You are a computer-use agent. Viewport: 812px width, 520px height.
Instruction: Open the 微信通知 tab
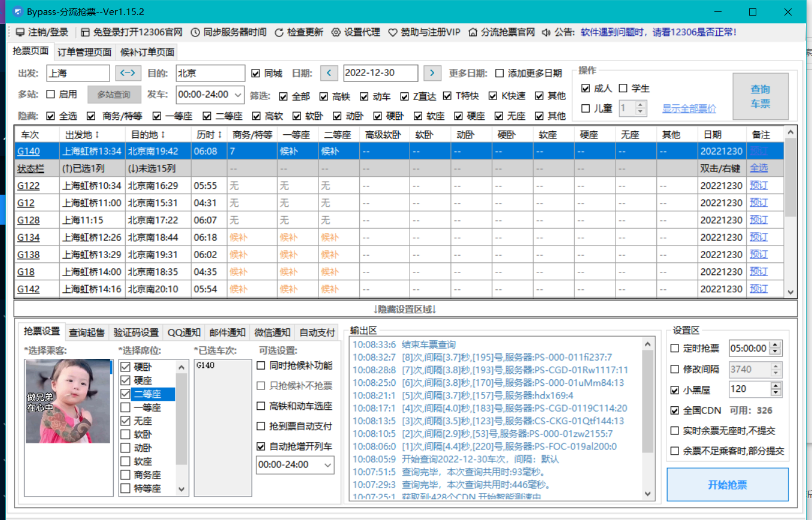click(x=272, y=332)
